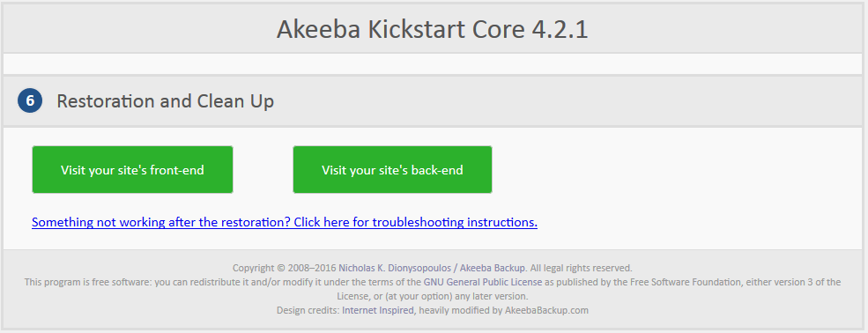Click the Free Software Foundation text
The width and height of the screenshot is (868, 333).
(x=687, y=282)
